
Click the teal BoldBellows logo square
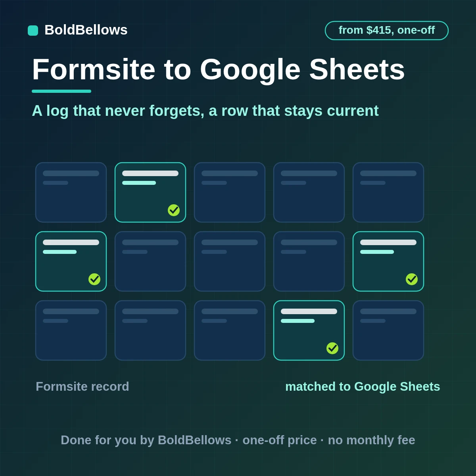(x=33, y=31)
